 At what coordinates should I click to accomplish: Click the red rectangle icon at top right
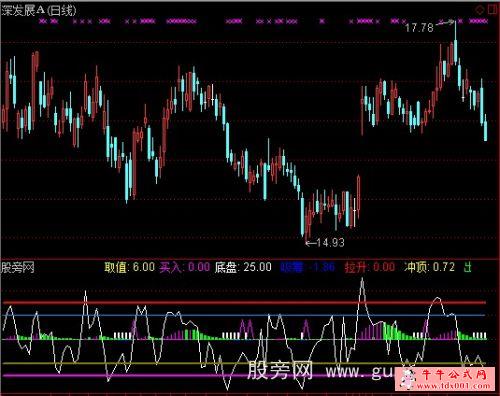(x=493, y=10)
